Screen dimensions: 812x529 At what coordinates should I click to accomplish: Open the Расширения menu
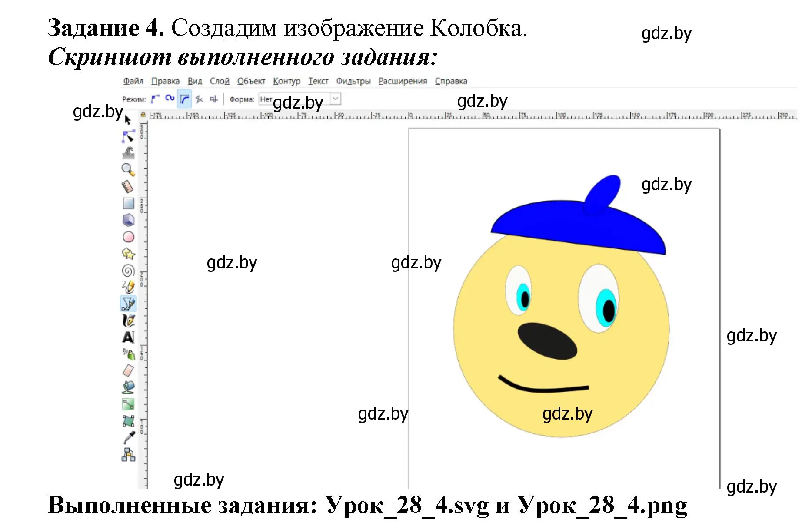(403, 81)
